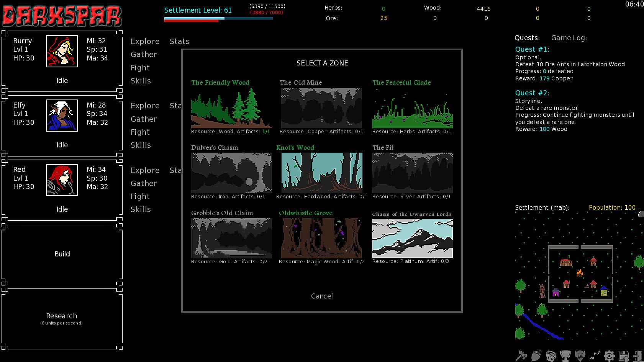This screenshot has width=644, height=362.
Task: Switch to the Game Log tab
Action: pyautogui.click(x=569, y=38)
